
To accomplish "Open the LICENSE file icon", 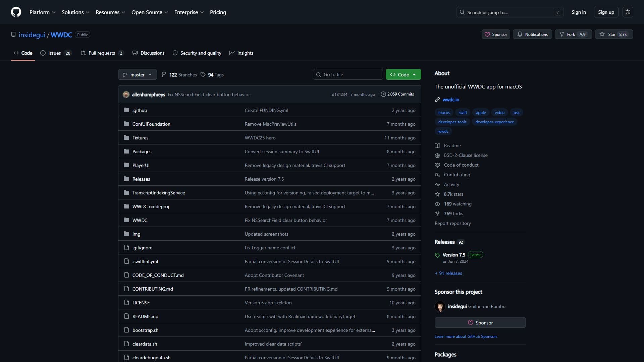I will [x=126, y=302].
